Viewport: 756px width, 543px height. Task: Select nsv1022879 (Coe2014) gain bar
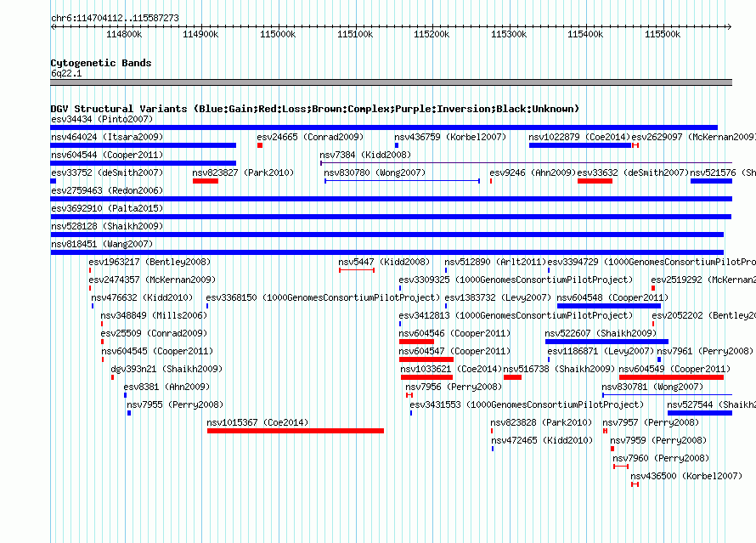click(x=580, y=145)
